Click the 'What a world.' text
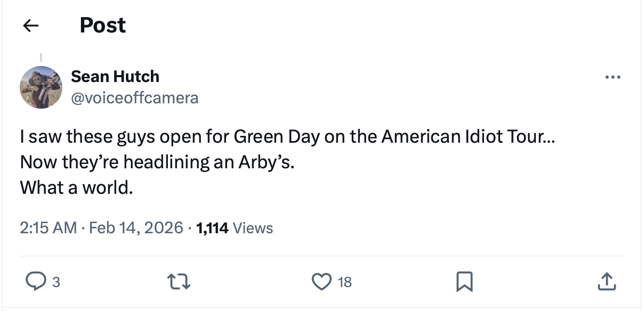This screenshot has width=644, height=311. (x=76, y=187)
